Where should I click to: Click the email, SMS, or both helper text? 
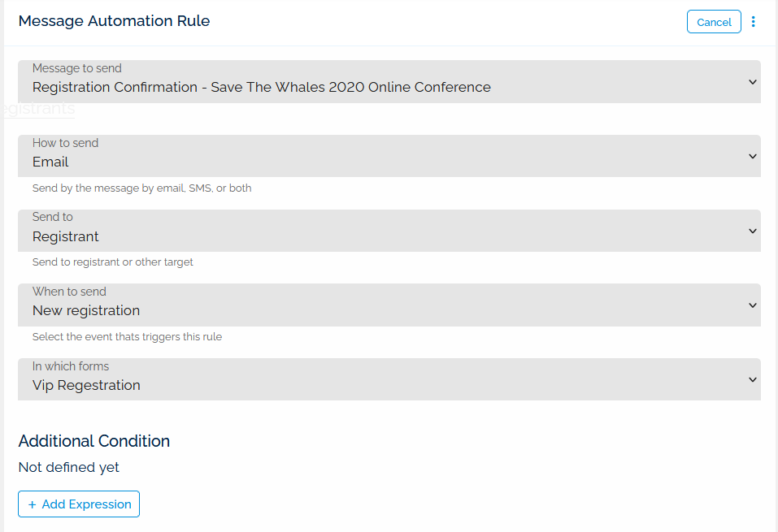[141, 188]
